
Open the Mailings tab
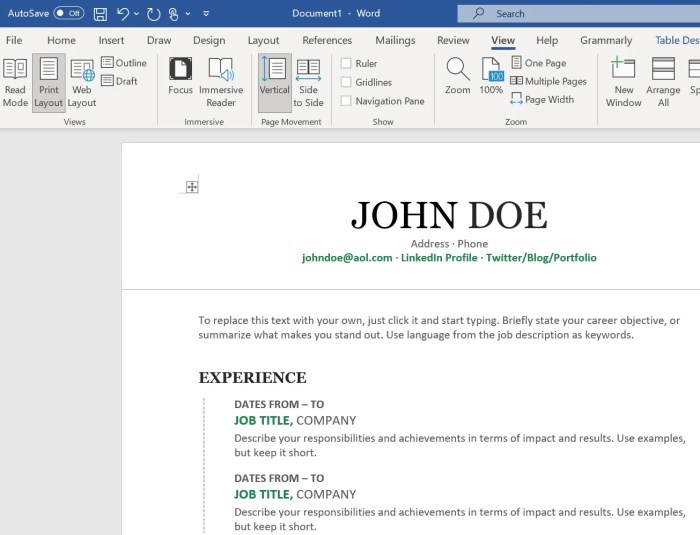click(x=395, y=40)
